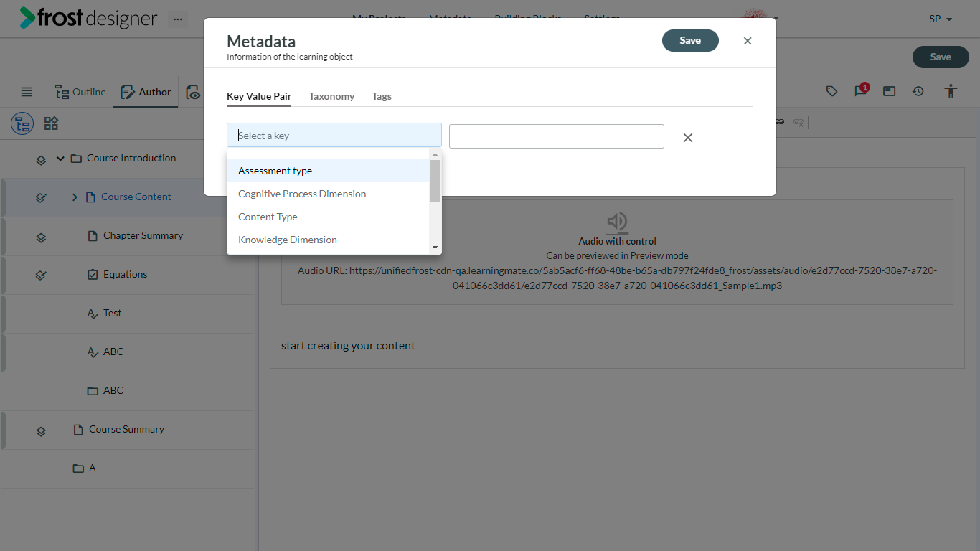Click the audio speaker icon in content
Image resolution: width=980 pixels, height=551 pixels.
click(x=617, y=222)
